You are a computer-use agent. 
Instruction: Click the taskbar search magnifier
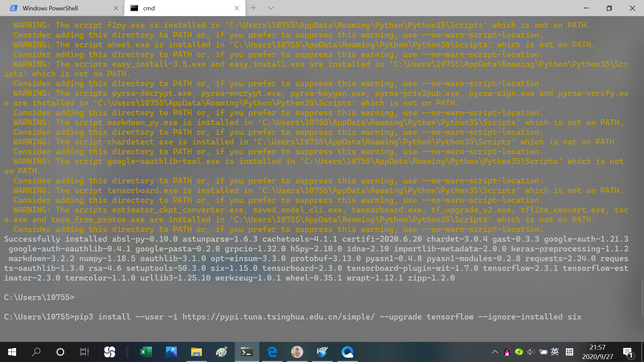(x=36, y=352)
